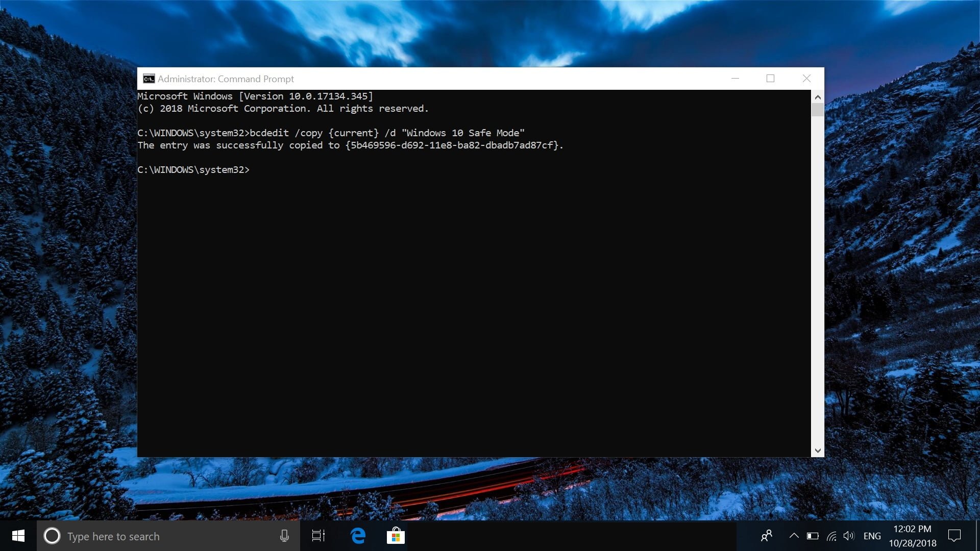Open Microsoft Store from taskbar
Image resolution: width=980 pixels, height=551 pixels.
(396, 536)
